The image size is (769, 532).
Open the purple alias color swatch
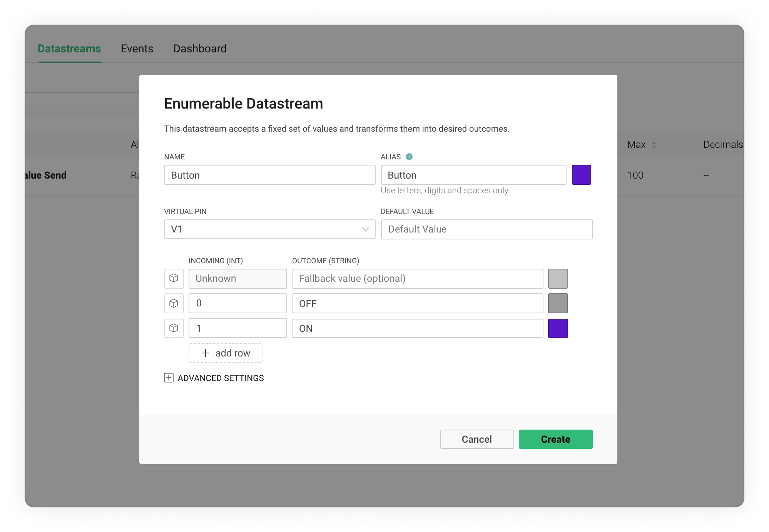[581, 175]
